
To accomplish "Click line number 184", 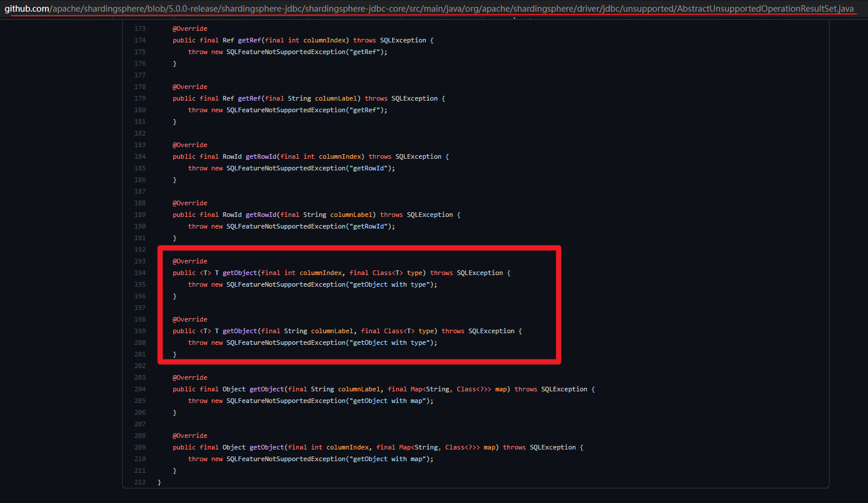I will tap(140, 156).
